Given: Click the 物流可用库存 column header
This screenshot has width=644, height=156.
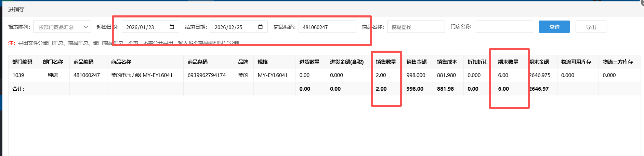Looking at the screenshot, I should click(x=576, y=62).
